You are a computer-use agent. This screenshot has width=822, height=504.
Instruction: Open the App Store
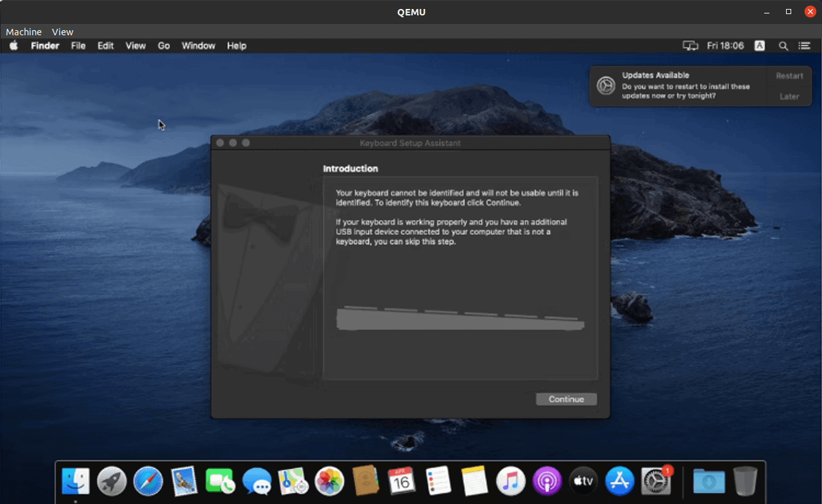pos(619,481)
